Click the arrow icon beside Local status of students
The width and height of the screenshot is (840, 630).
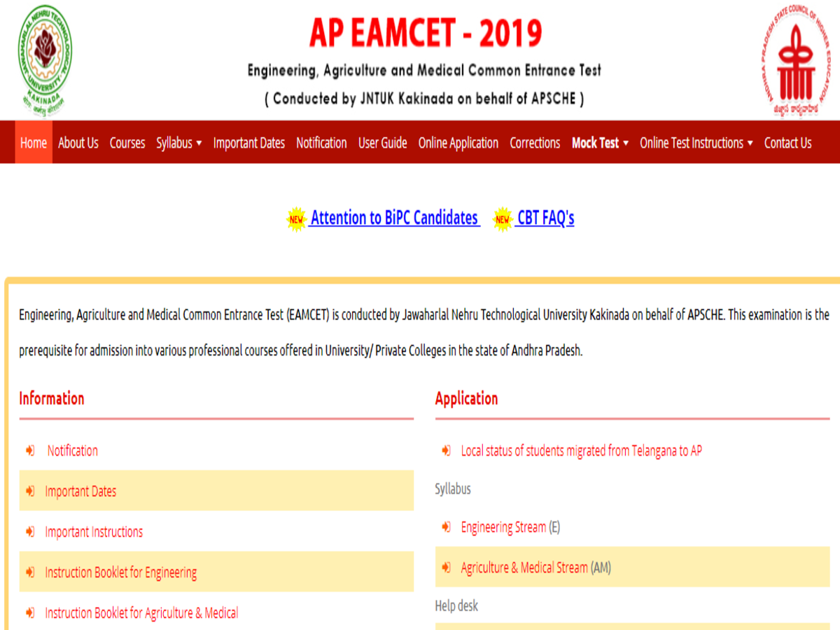coord(447,451)
